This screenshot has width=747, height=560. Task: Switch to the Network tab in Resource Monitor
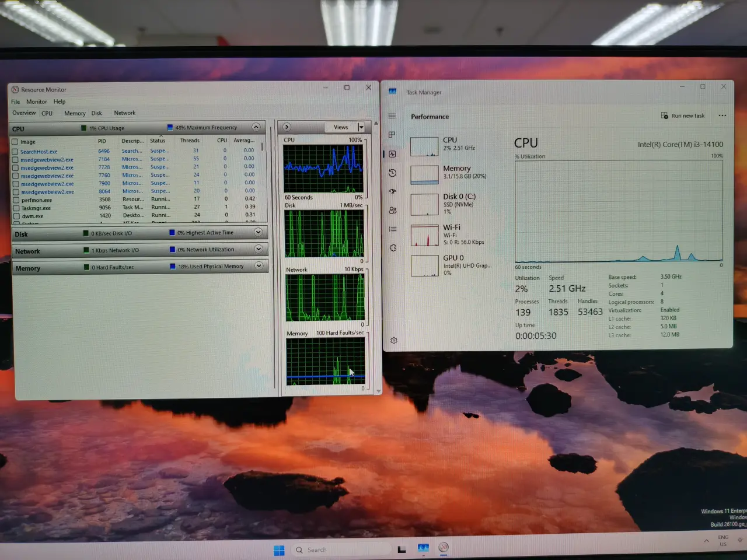124,113
